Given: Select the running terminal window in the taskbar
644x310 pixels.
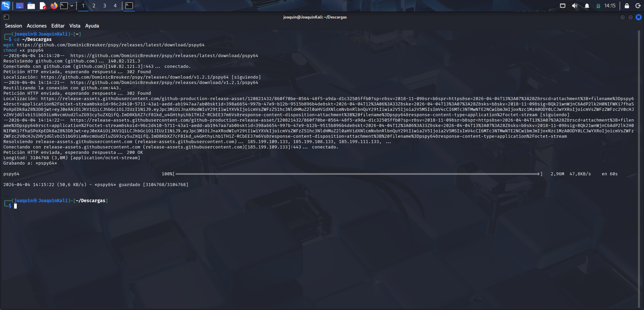Looking at the screenshot, I should click(129, 6).
